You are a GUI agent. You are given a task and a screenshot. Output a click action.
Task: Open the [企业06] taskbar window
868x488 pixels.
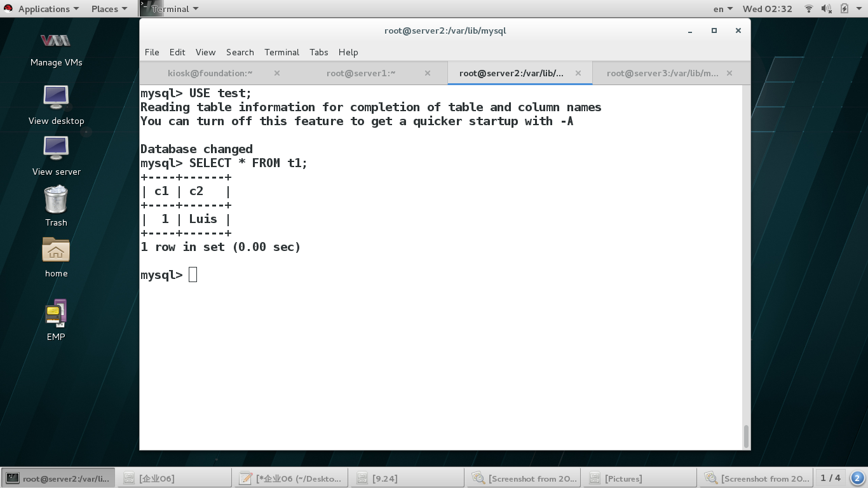coord(175,478)
